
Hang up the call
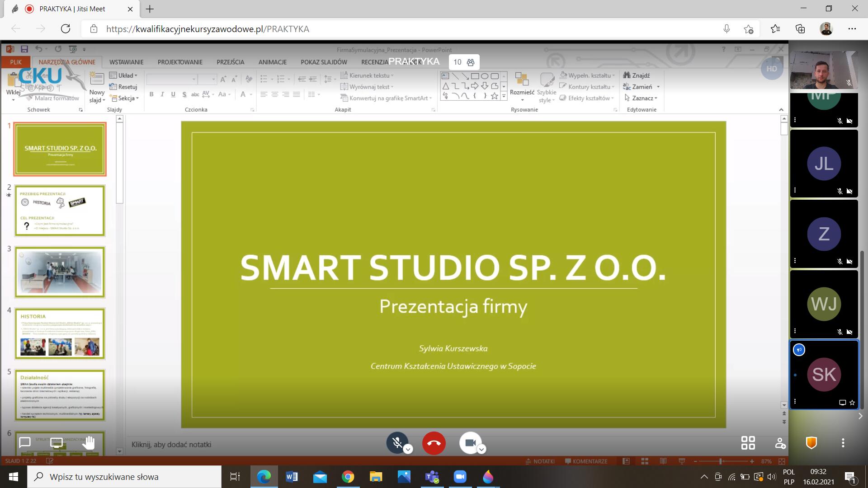tap(434, 443)
